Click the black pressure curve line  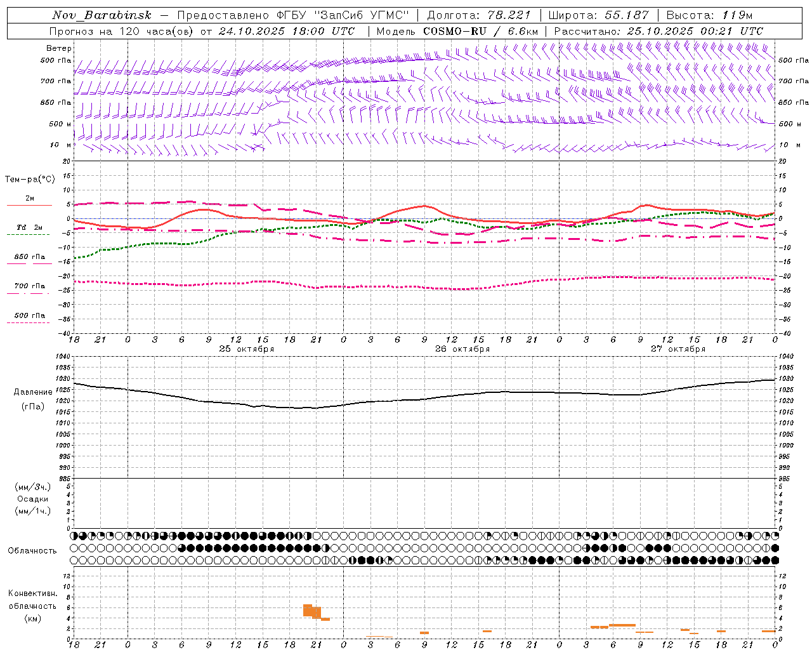(x=425, y=399)
